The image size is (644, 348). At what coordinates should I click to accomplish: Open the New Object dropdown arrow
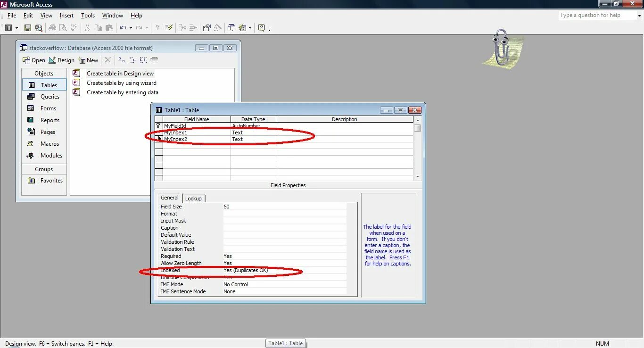(250, 28)
